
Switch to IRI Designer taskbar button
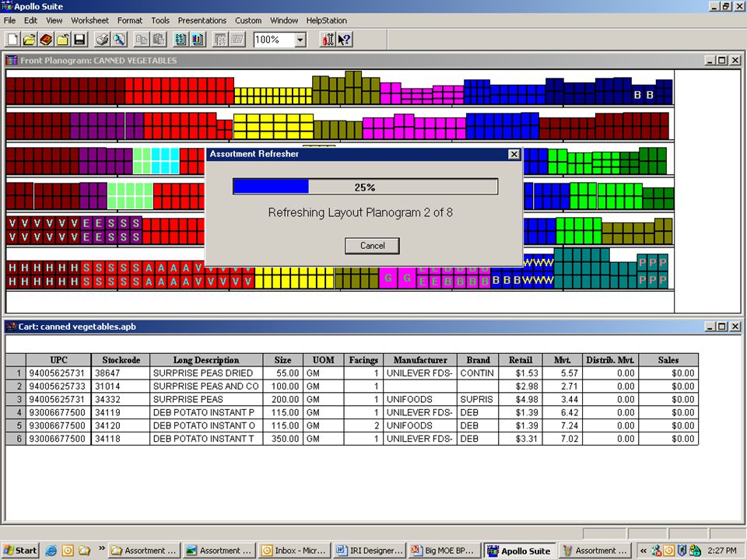(370, 551)
